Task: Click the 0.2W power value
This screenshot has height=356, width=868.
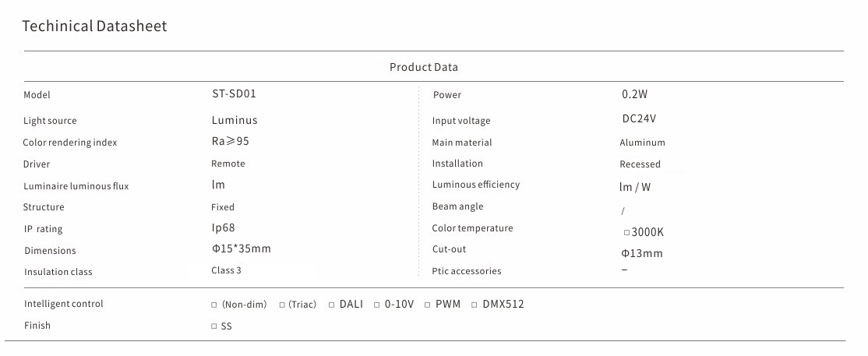Action: (634, 94)
